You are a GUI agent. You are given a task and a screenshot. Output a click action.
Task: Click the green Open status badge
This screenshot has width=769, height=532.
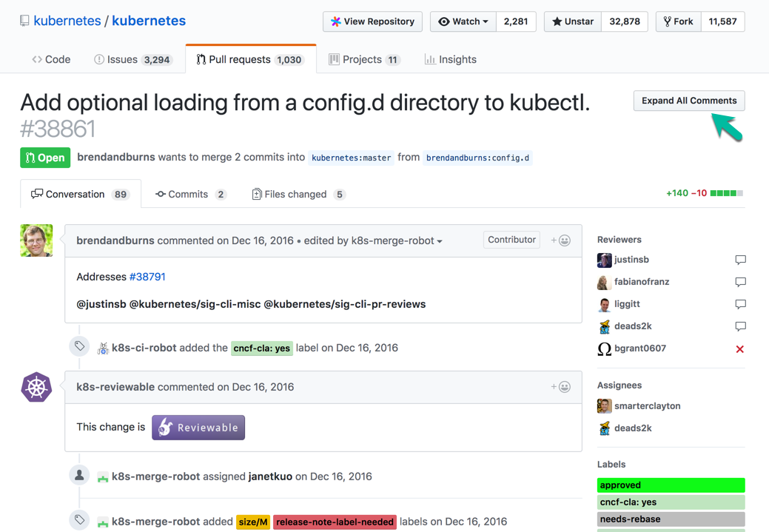pyautogui.click(x=45, y=158)
